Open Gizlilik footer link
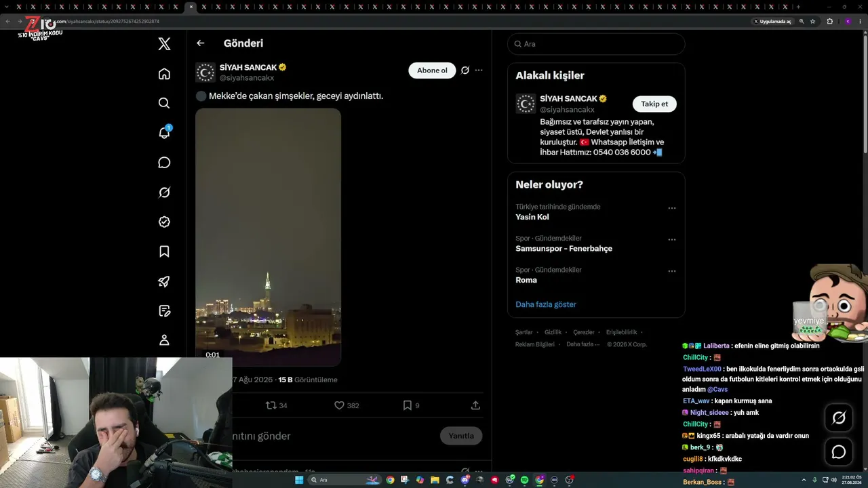 click(x=553, y=332)
